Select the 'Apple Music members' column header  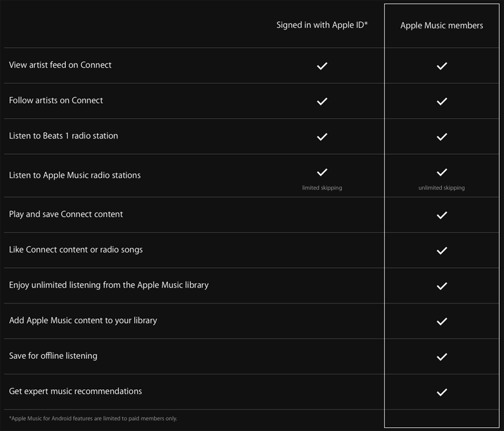[442, 26]
